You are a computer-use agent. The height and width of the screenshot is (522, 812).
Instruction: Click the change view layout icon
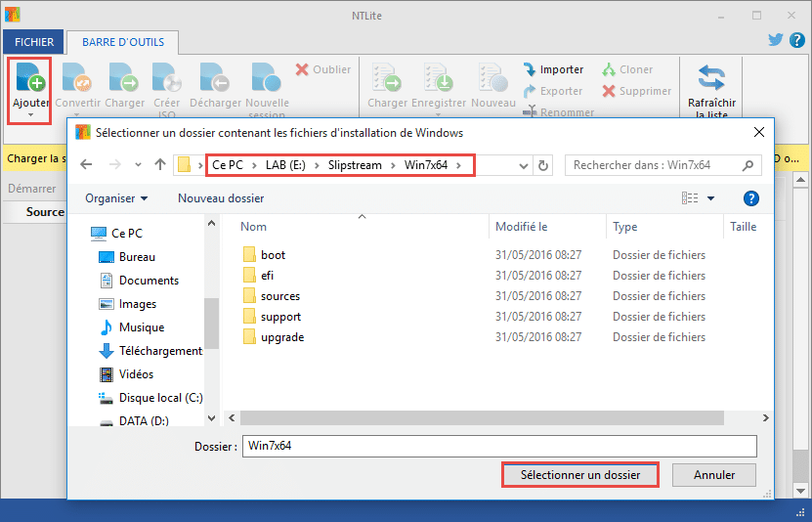[x=690, y=198]
